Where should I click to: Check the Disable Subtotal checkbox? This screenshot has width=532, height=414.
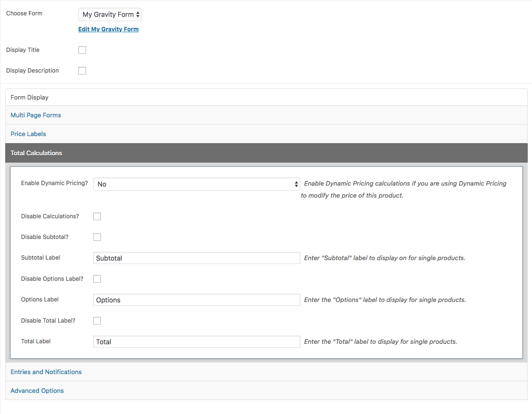(97, 237)
